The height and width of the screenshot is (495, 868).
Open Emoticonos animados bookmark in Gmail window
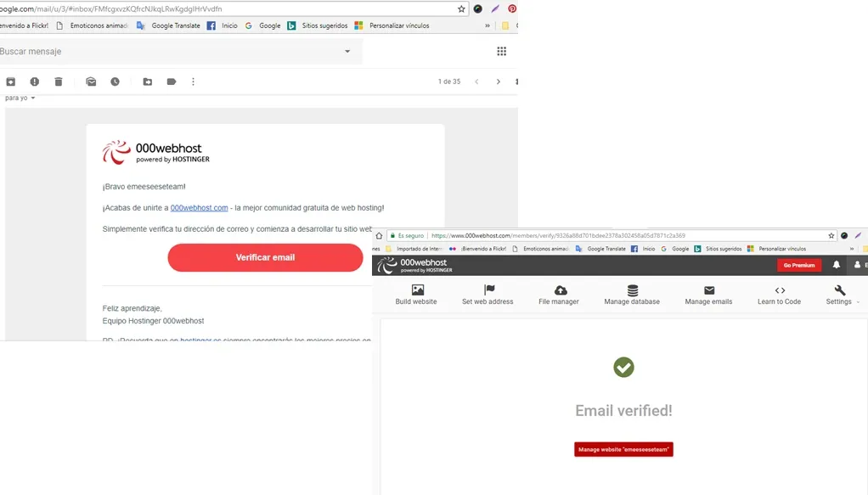click(x=93, y=25)
